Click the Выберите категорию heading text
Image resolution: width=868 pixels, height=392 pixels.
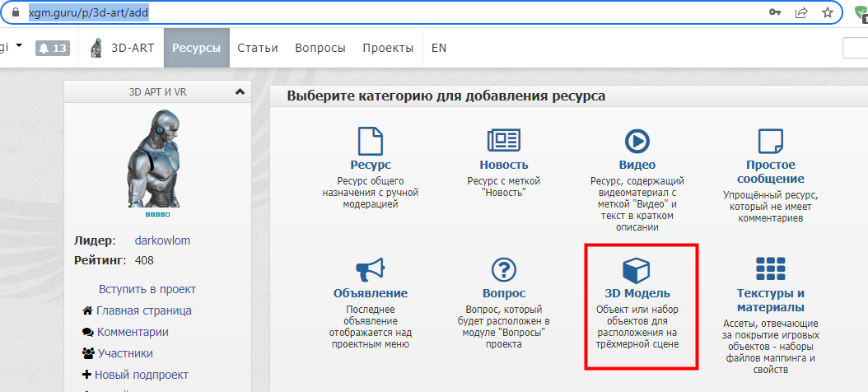(x=446, y=96)
